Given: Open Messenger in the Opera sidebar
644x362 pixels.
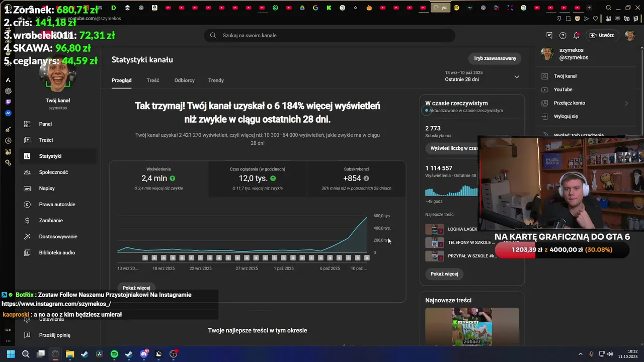Looking at the screenshot, I should [8, 114].
